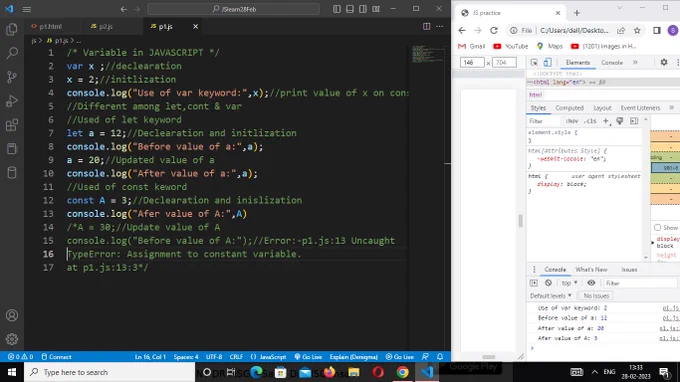Click the Chrome address bar
Image resolution: width=680 pixels, height=382 pixels.
click(574, 30)
